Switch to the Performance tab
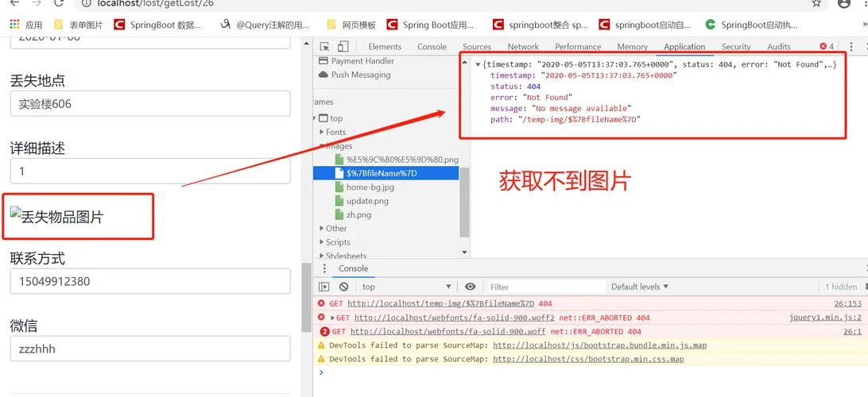The width and height of the screenshot is (868, 397). [578, 46]
